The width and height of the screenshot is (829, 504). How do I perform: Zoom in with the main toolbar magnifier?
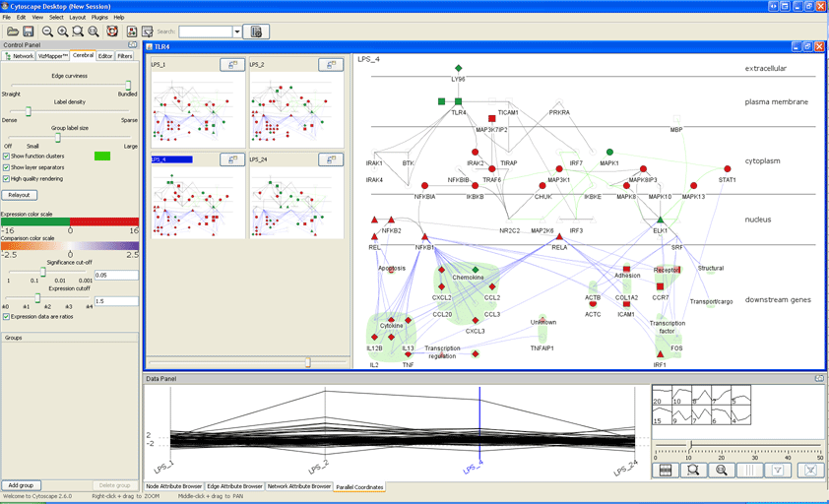coord(63,31)
